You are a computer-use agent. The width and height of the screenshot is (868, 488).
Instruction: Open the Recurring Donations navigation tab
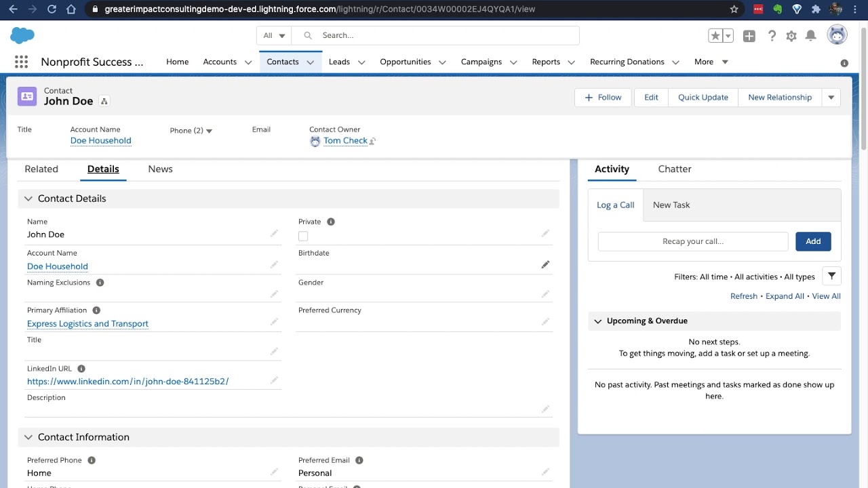627,62
